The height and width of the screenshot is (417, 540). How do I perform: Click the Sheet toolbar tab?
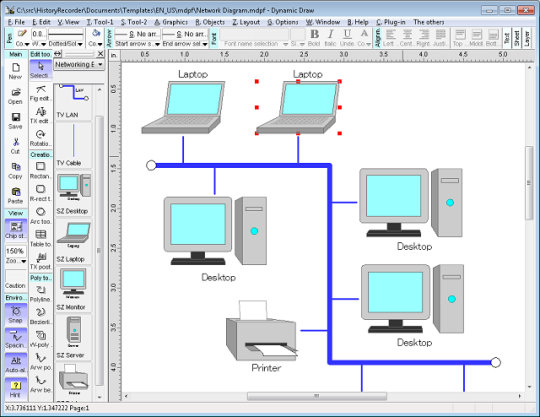click(517, 38)
